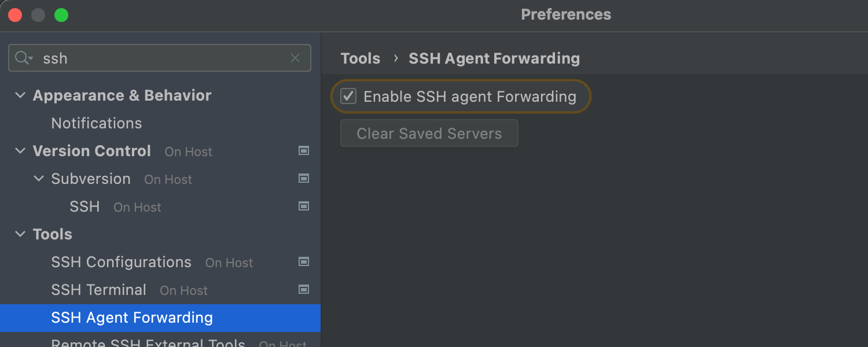Click the Tools breadcrumb link
This screenshot has height=347, width=868.
click(x=360, y=58)
